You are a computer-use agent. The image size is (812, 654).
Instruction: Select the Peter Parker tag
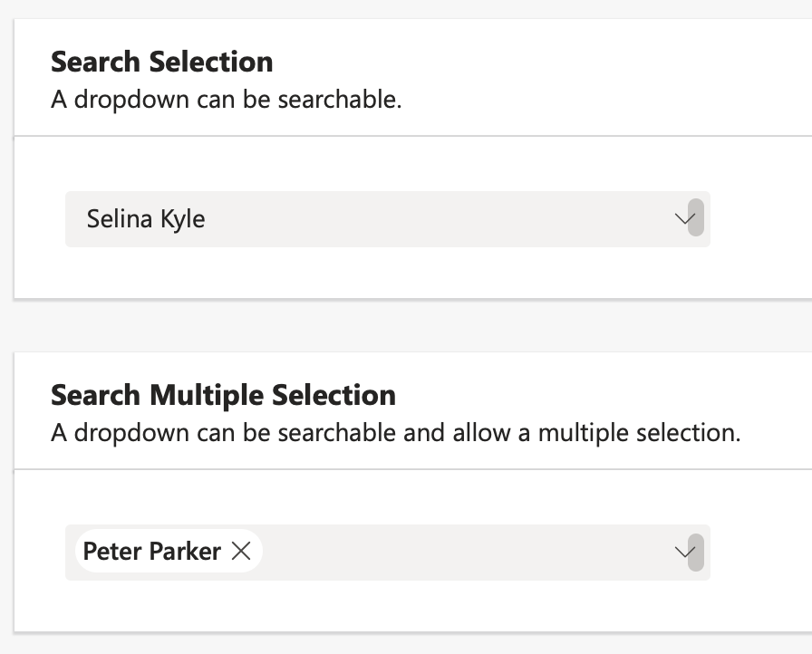(151, 551)
